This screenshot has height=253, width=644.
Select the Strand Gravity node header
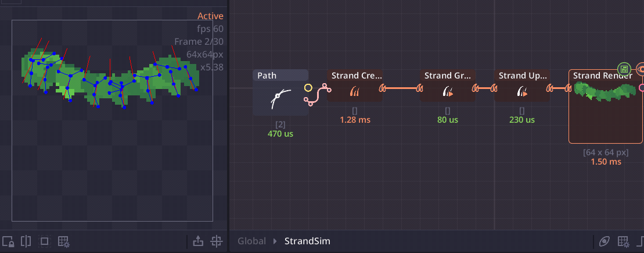pyautogui.click(x=448, y=75)
